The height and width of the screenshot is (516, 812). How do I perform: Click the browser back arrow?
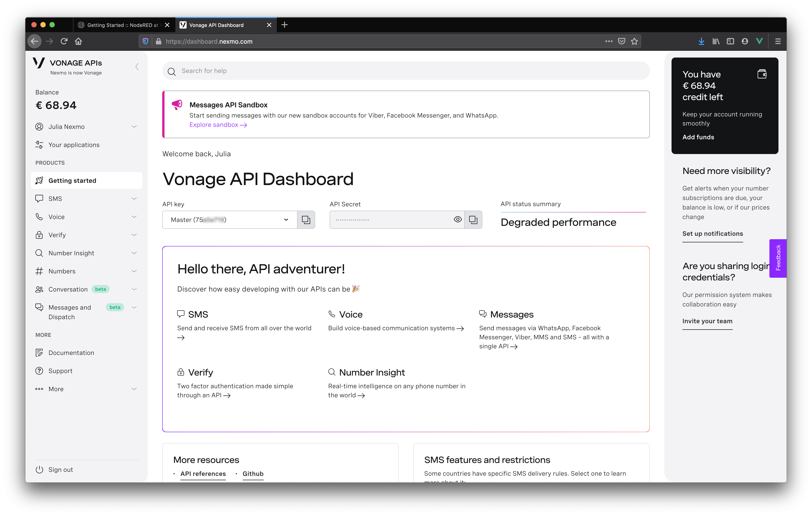point(34,41)
